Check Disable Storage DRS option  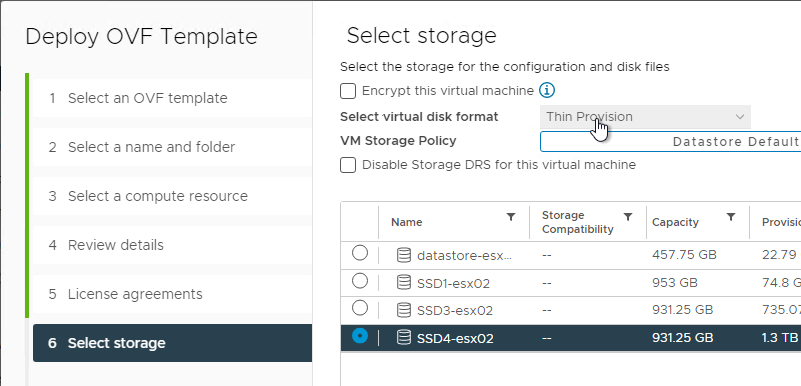348,165
